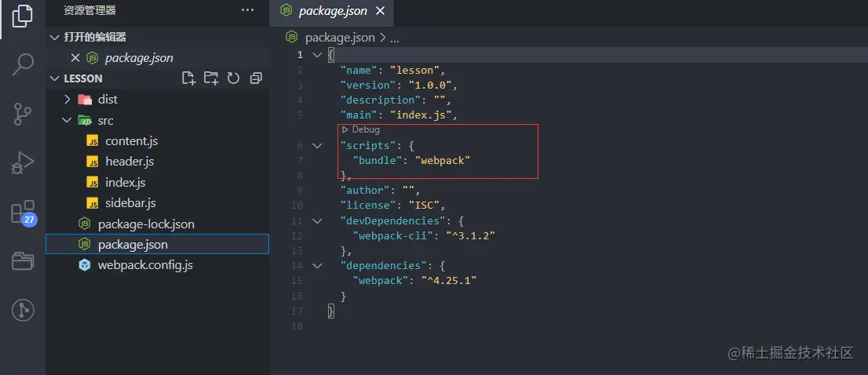Select package.json in the file tree
Image resolution: width=868 pixels, height=375 pixels.
coord(158,244)
